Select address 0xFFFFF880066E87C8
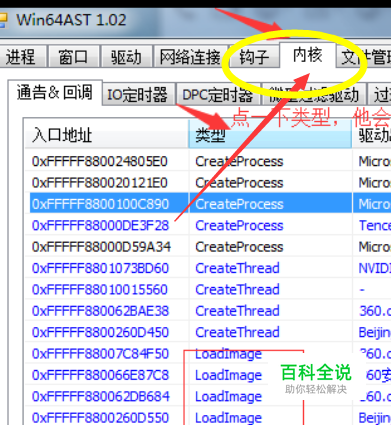The width and height of the screenshot is (391, 425). click(x=100, y=375)
